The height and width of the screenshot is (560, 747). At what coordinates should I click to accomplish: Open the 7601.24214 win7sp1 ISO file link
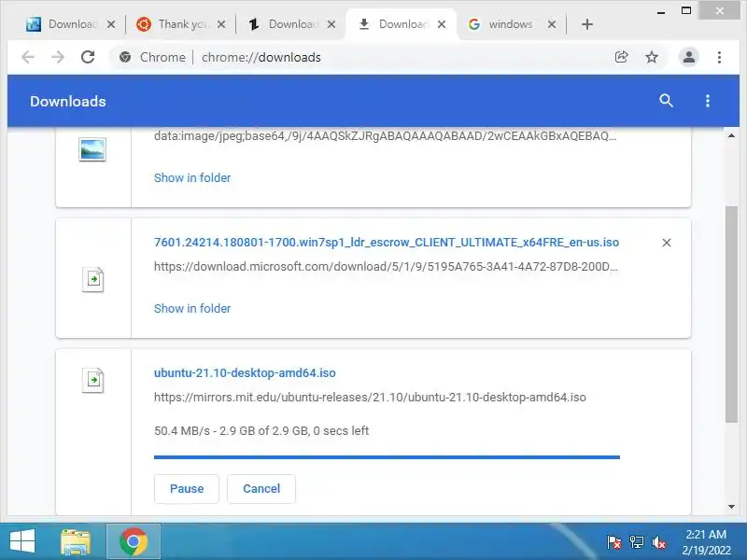pyautogui.click(x=387, y=243)
